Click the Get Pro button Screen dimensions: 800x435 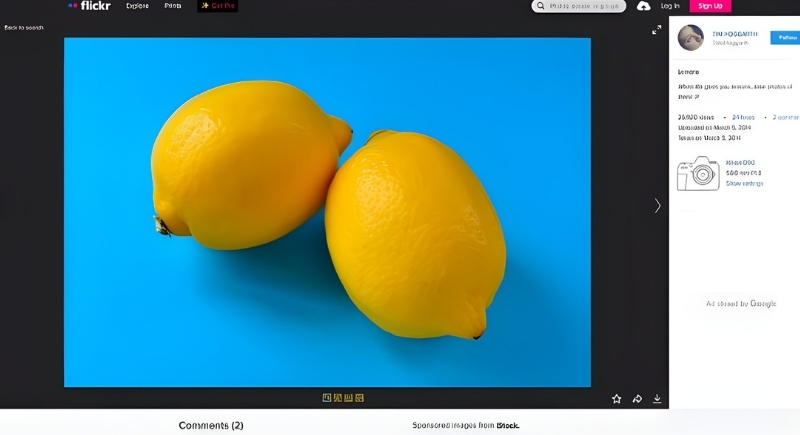pos(217,6)
